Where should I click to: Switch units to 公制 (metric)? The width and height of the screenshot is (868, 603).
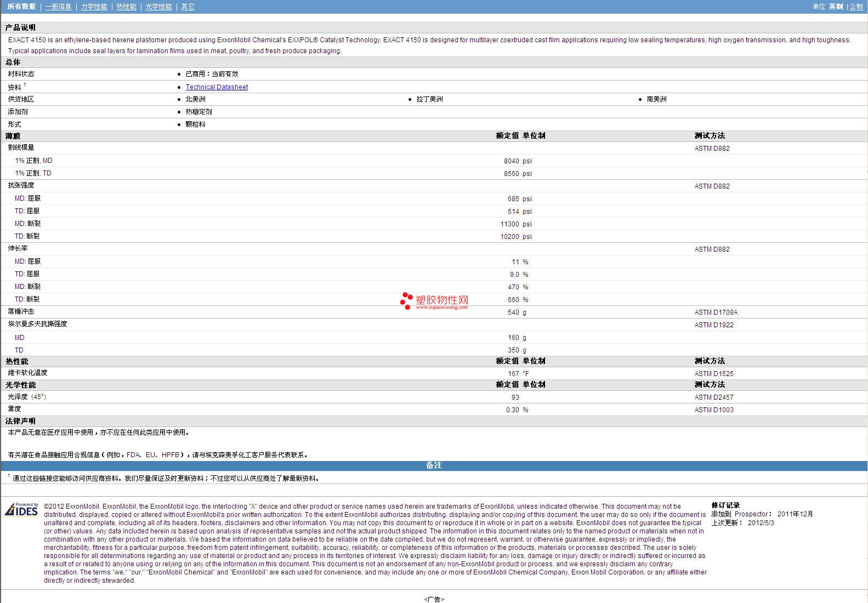(856, 7)
